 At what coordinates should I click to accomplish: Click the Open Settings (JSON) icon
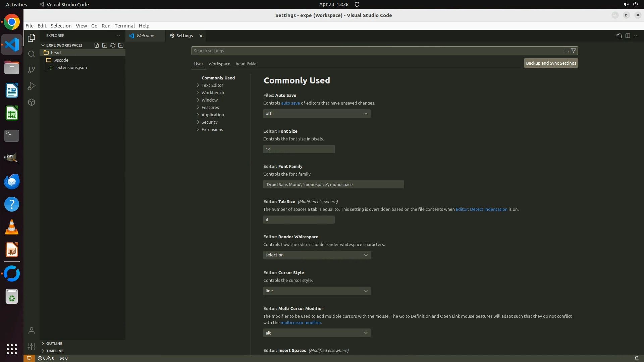click(619, 36)
